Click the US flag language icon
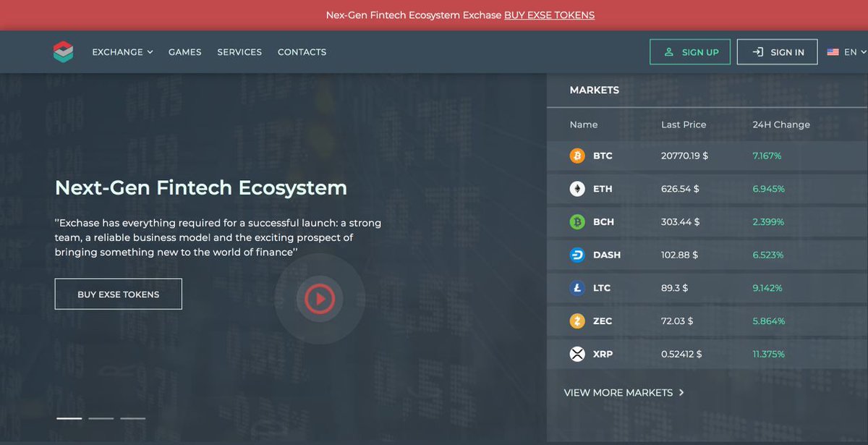Viewport: 868px width, 445px height. tap(833, 52)
